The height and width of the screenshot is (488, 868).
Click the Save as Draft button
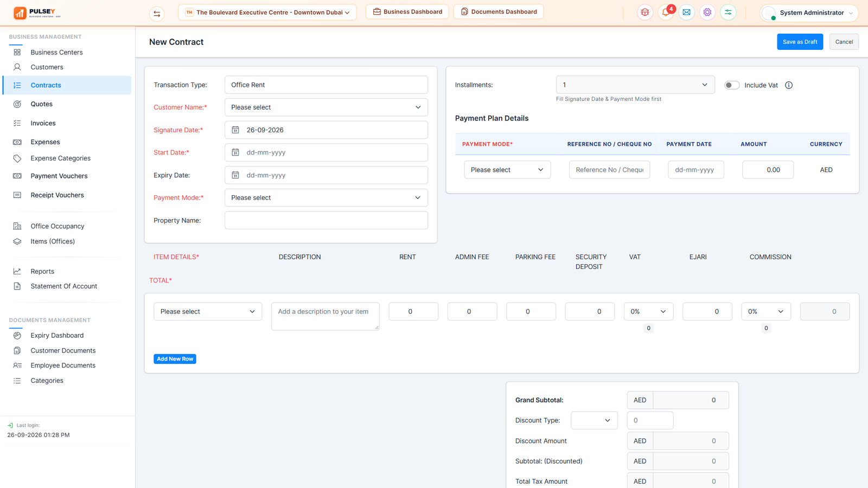(800, 42)
